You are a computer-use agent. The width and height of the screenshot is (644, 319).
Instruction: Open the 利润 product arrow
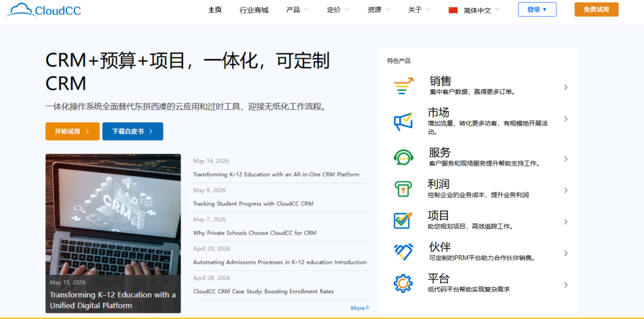[565, 190]
